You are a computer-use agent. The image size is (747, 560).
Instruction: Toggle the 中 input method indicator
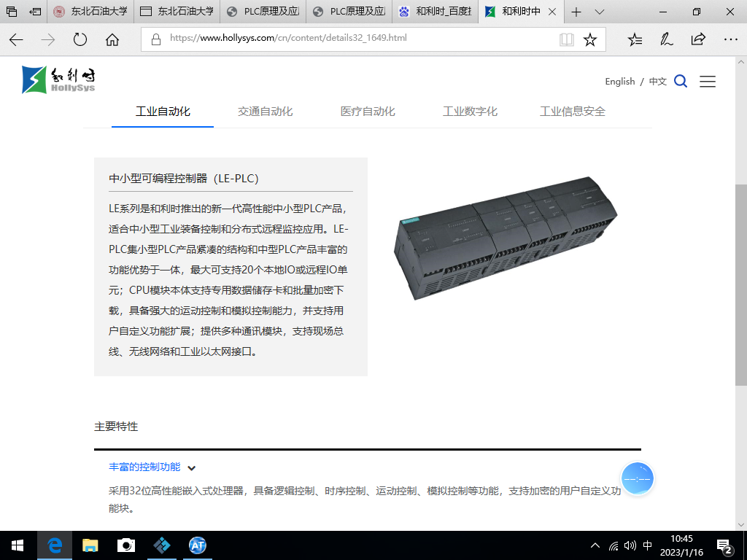(648, 545)
